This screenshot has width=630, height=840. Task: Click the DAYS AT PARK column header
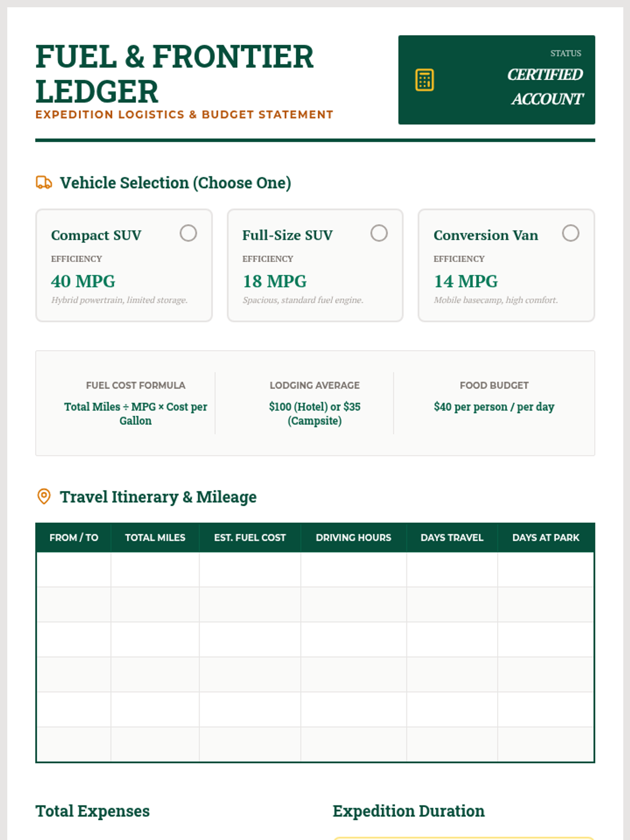tap(545, 538)
